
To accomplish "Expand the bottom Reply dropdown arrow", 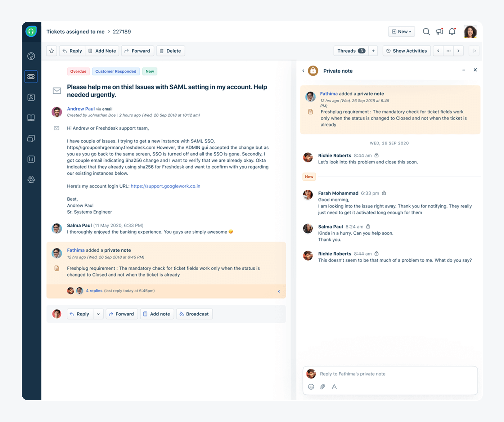I will coord(98,314).
